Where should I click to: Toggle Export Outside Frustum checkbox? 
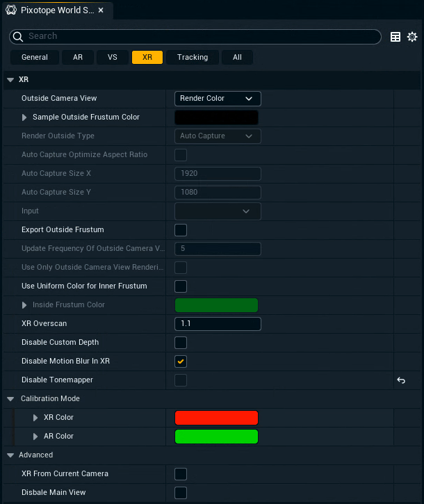[x=181, y=230]
